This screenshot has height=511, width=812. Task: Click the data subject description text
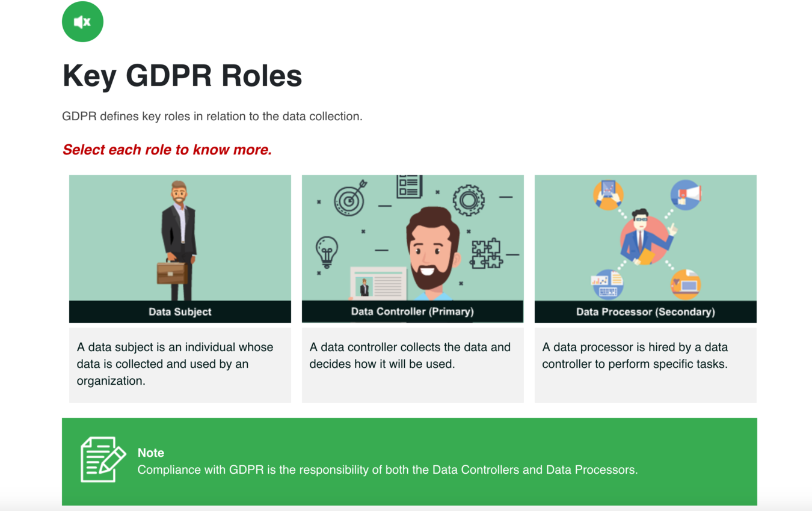click(175, 364)
